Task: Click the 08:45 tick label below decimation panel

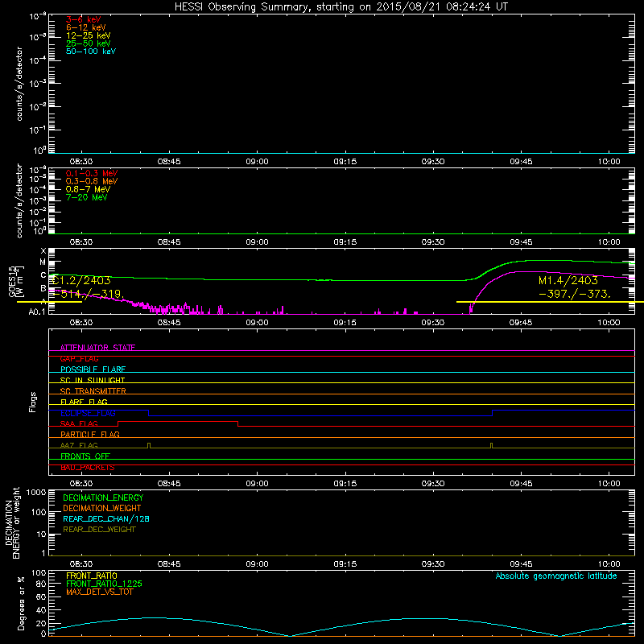Action: pyautogui.click(x=169, y=564)
